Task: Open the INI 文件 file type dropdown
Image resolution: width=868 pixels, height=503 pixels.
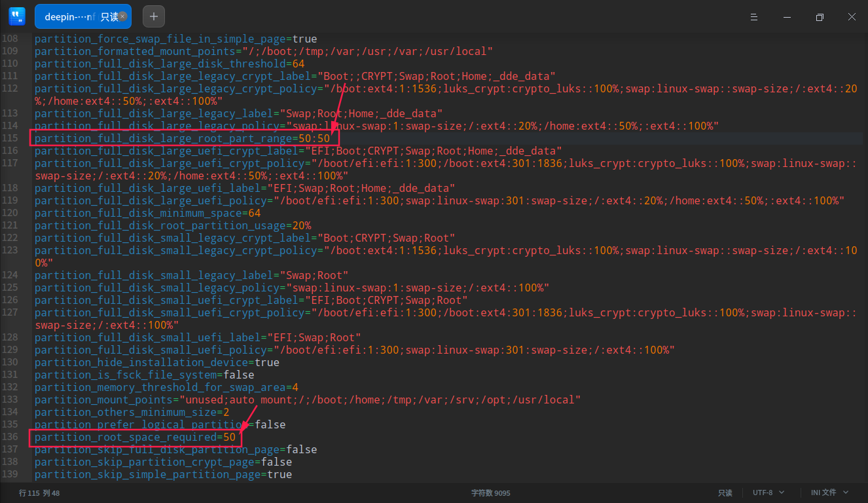Action: (823, 492)
